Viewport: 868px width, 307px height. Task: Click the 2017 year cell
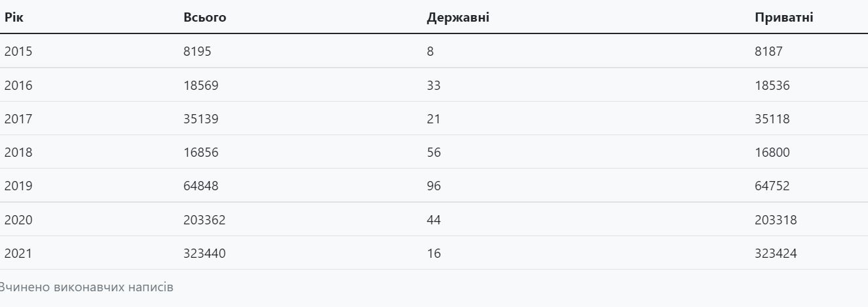point(18,119)
